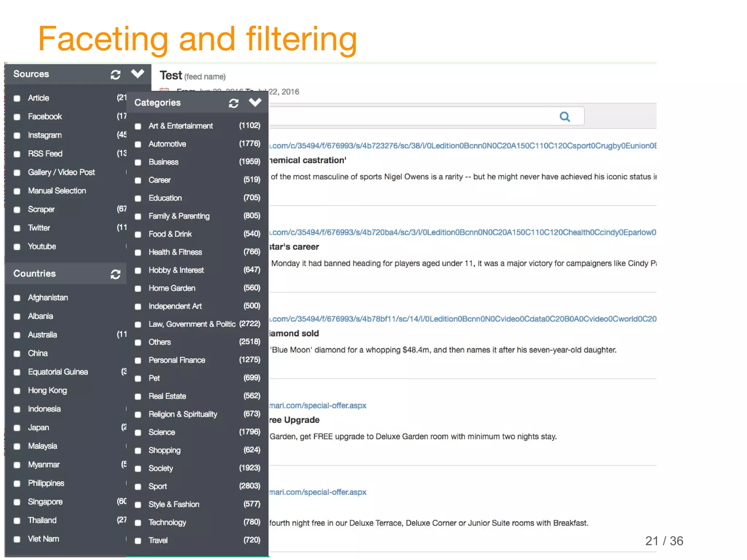
Task: Check the Facebook source checkbox
Action: pyautogui.click(x=17, y=117)
